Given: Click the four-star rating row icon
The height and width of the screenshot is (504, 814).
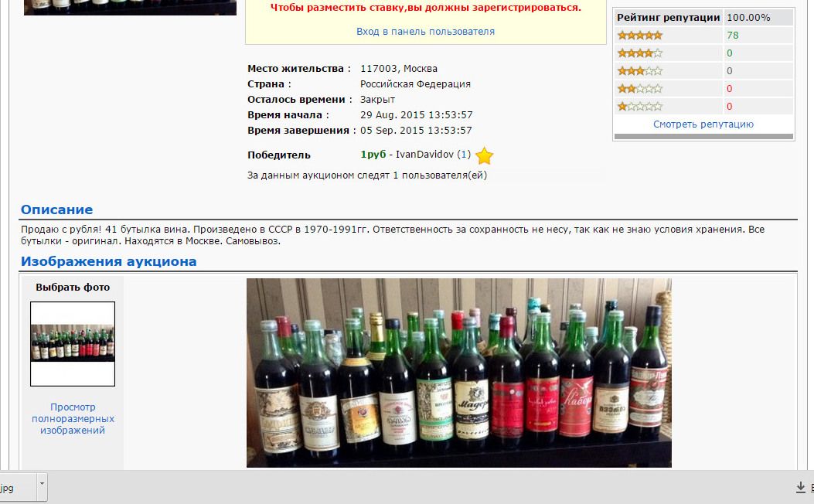Looking at the screenshot, I should pos(639,53).
